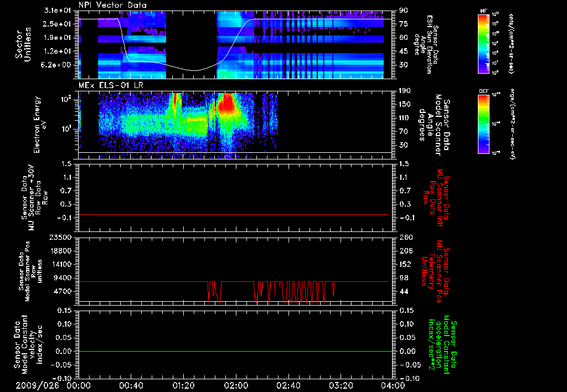This screenshot has height=392, width=567.
Task: Click the 98 telemetry tick label
Action: coord(404,278)
